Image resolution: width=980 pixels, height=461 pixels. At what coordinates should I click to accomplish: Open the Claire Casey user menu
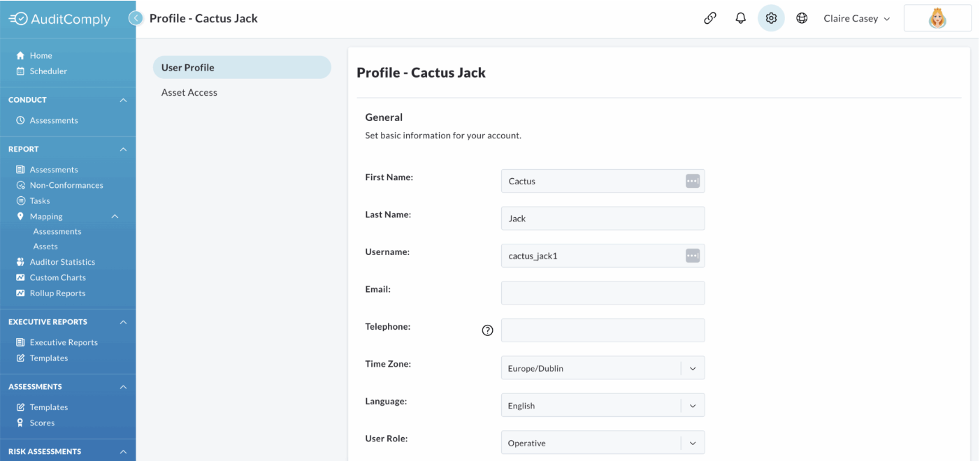coord(857,19)
